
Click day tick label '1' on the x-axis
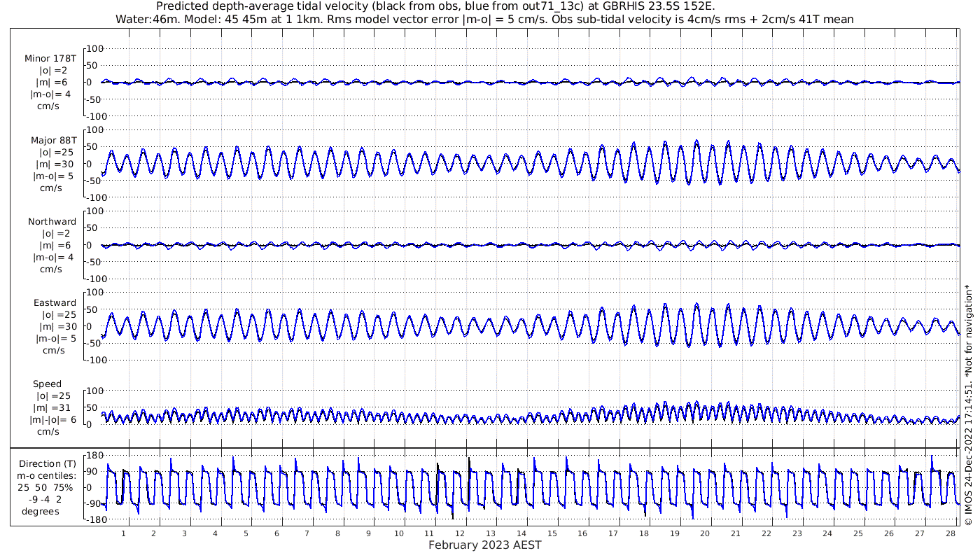point(124,533)
